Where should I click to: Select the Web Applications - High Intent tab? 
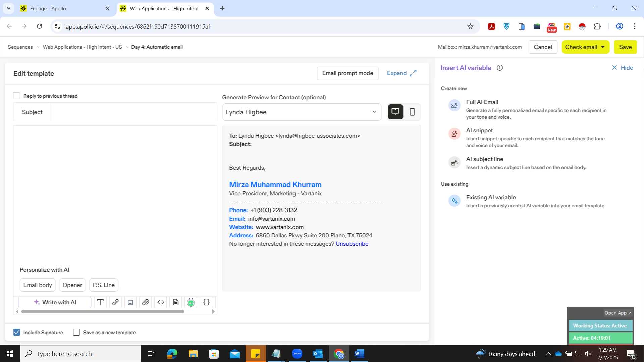point(164,9)
